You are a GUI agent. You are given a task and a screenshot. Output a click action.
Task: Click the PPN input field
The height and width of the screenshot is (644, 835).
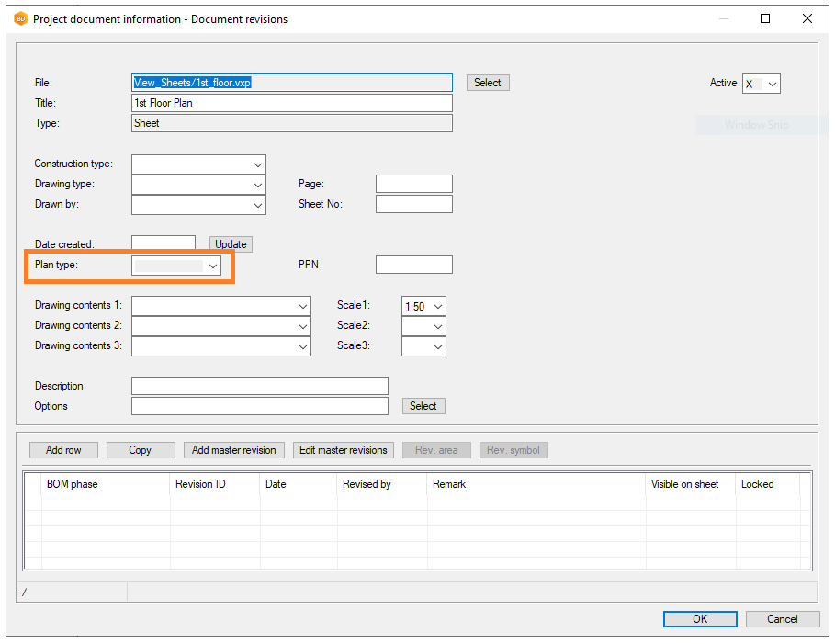pyautogui.click(x=413, y=265)
